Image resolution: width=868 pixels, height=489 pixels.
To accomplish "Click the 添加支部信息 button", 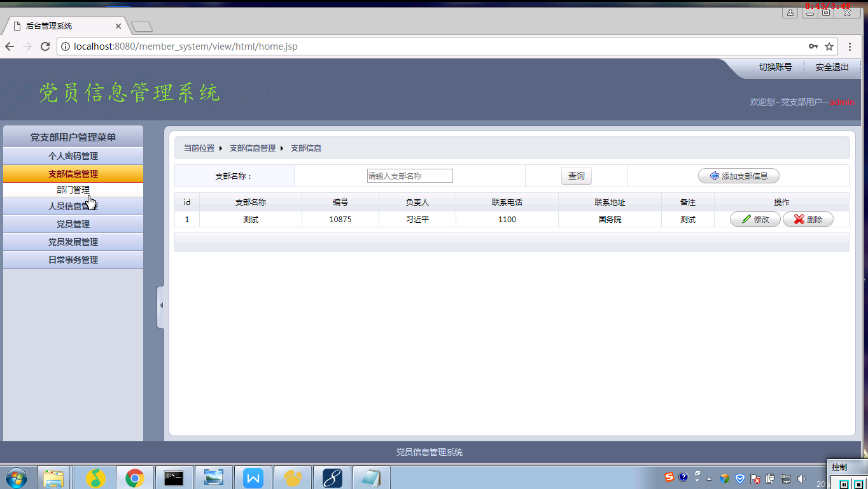I will pos(738,176).
